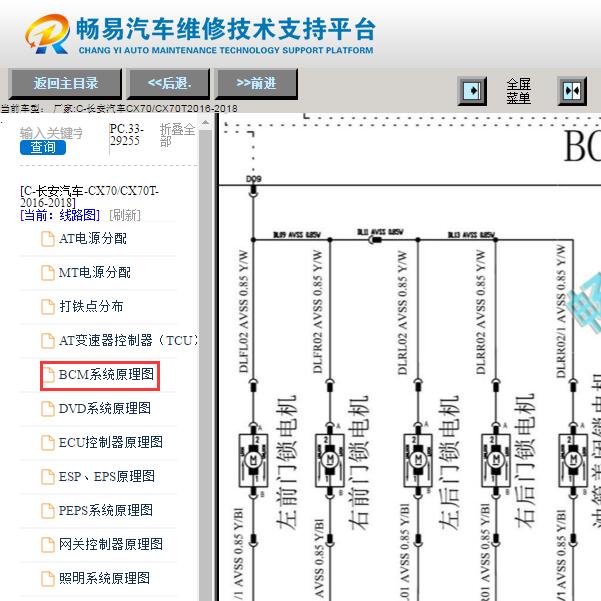Go forward with >>前进 button
This screenshot has height=601, width=601.
click(256, 84)
